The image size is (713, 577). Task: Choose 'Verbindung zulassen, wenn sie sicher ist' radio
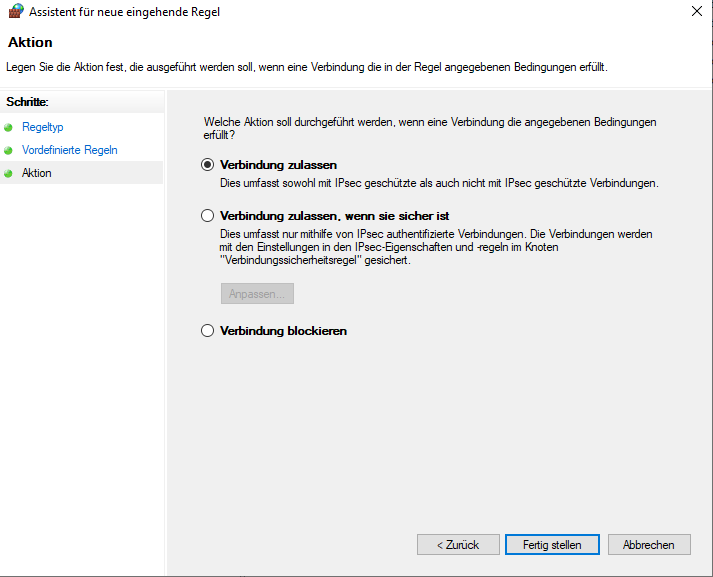208,215
